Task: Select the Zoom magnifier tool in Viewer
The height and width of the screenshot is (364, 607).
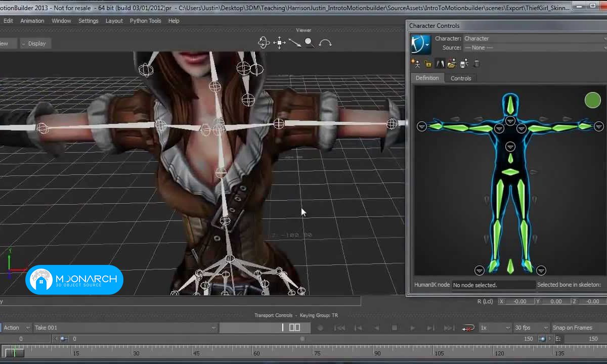Action: point(310,43)
